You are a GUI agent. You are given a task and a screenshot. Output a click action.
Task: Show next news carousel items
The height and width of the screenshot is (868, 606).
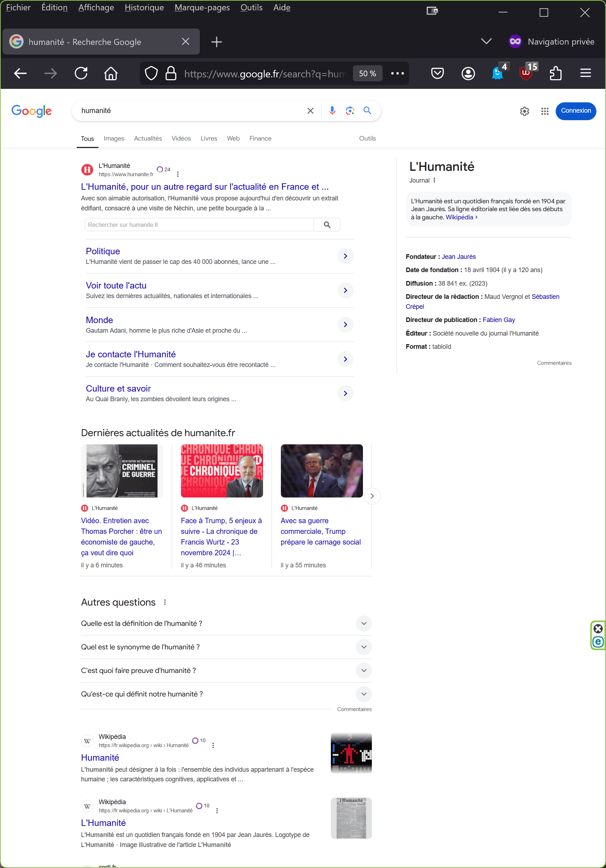pyautogui.click(x=372, y=496)
